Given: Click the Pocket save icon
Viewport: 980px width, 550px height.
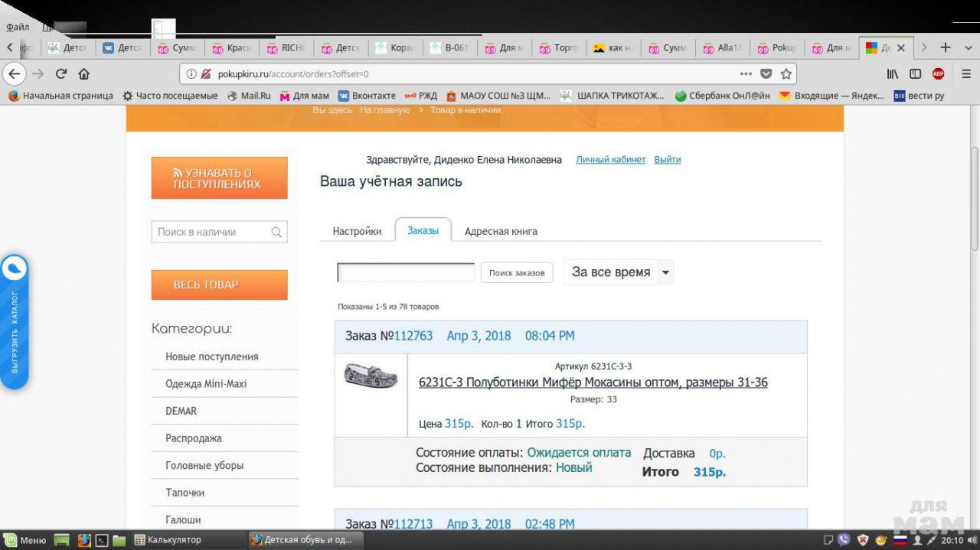Looking at the screenshot, I should (766, 74).
